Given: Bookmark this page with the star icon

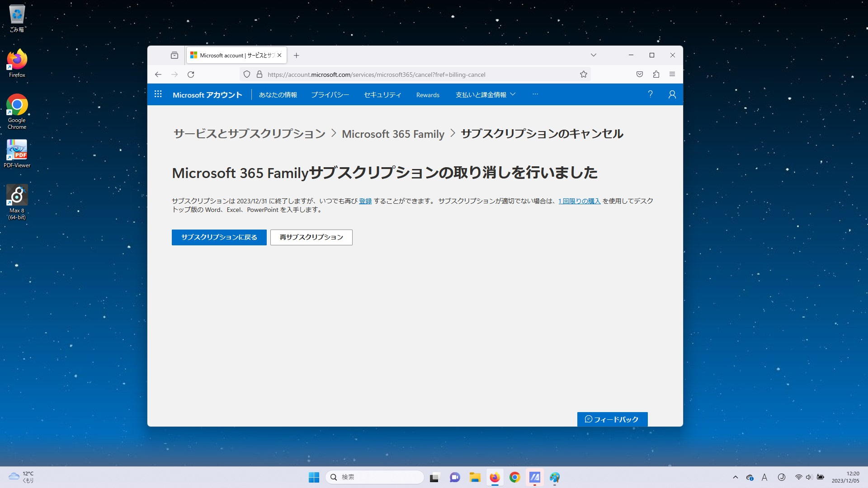Looking at the screenshot, I should pos(583,75).
